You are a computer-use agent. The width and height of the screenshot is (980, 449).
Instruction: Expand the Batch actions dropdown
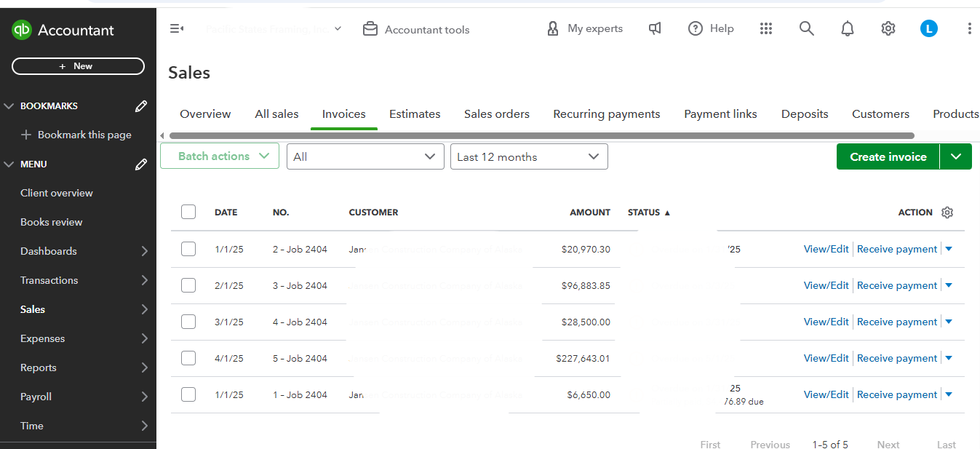[219, 156]
